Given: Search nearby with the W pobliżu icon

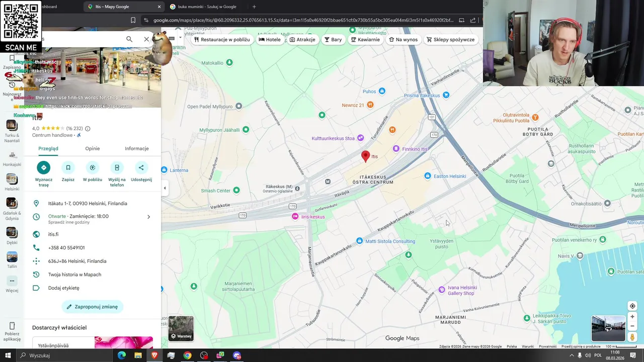Looking at the screenshot, I should [x=93, y=167].
